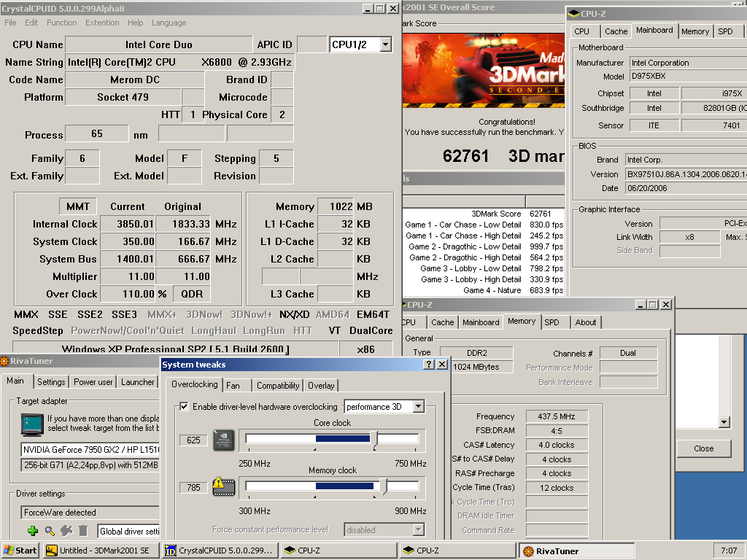Click the ForceWare detected field

click(90, 513)
